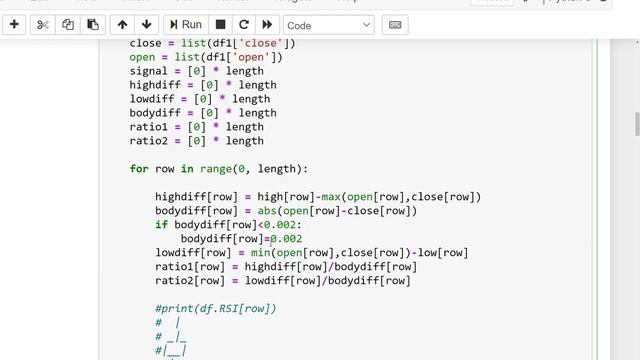
Task: Open the command palette keyboard icon
Action: pyautogui.click(x=395, y=24)
